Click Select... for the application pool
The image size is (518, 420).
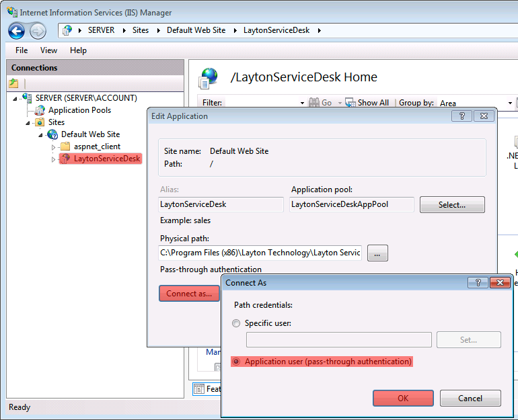click(x=452, y=204)
